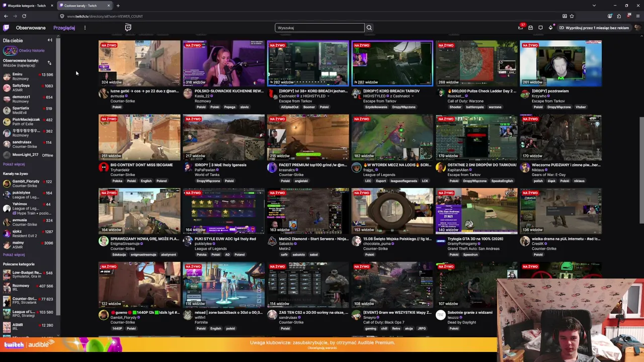Screen dimensions: 644x362
Task: Select the Vtuber tag under Krzywho
Action: tap(581, 107)
